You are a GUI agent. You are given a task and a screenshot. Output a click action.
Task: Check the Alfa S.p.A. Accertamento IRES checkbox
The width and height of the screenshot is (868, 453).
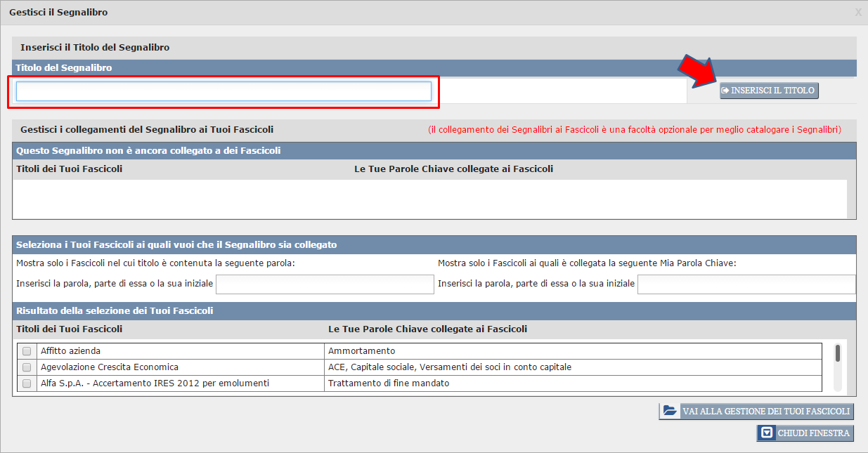[27, 383]
